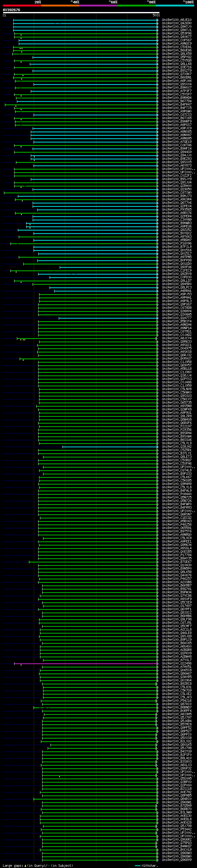This screenshot has height=868, width=197.
Task: Open hit UniRef100_C0PS67
Action: [x=177, y=40]
